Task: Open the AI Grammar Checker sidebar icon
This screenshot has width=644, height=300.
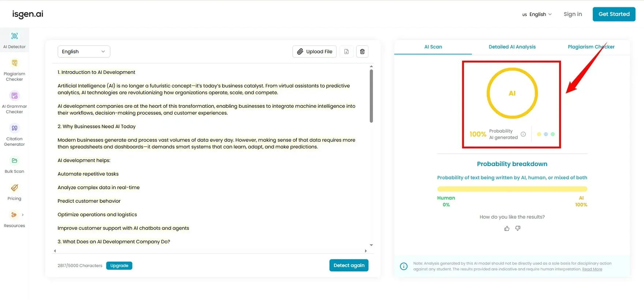Action: pos(14,96)
